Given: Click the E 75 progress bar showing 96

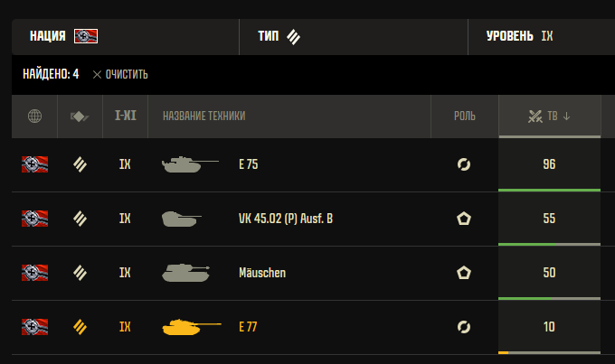Looking at the screenshot, I should pyautogui.click(x=549, y=190).
